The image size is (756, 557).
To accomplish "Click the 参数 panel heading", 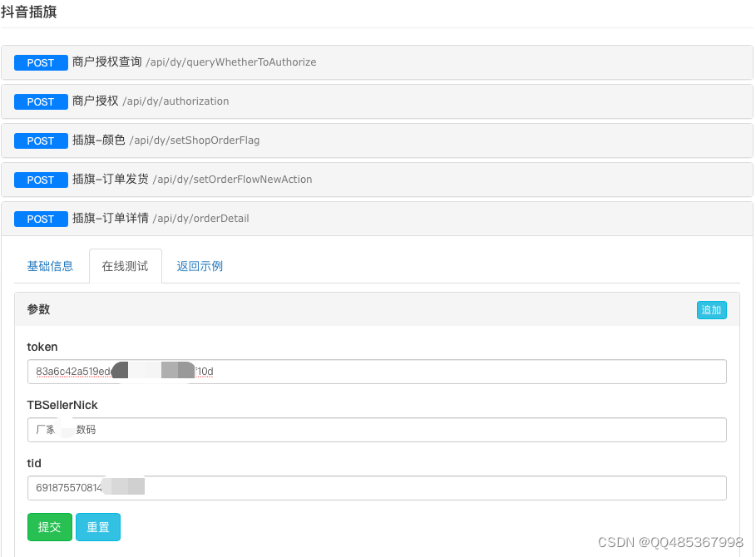I will point(38,309).
